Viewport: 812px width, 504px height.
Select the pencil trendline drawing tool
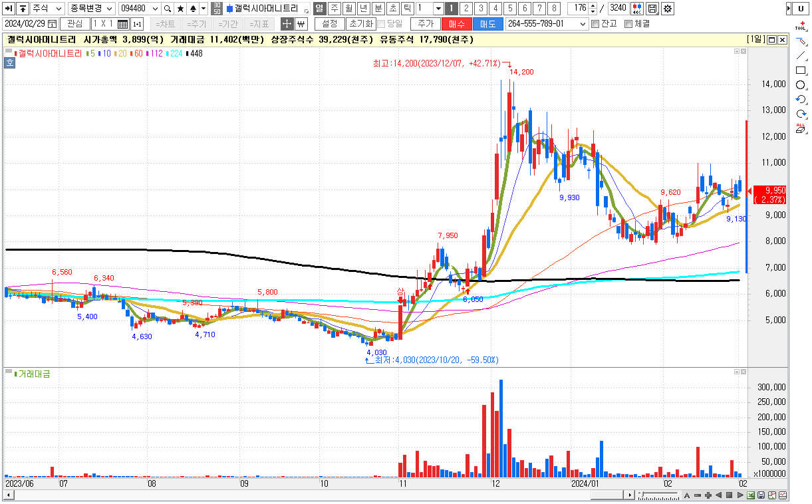(x=801, y=42)
